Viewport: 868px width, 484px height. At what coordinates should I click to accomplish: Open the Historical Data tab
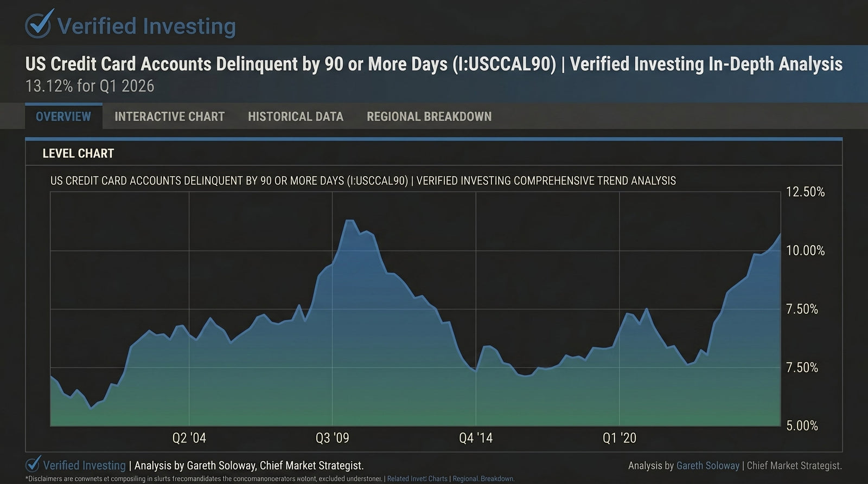pos(296,117)
